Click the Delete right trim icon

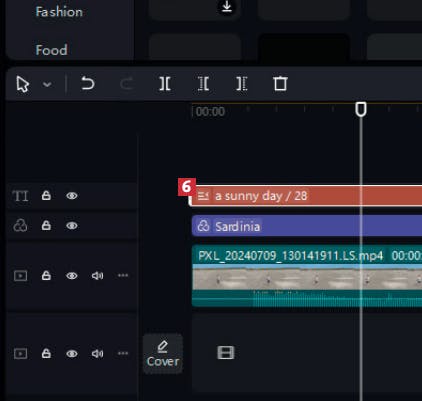242,83
